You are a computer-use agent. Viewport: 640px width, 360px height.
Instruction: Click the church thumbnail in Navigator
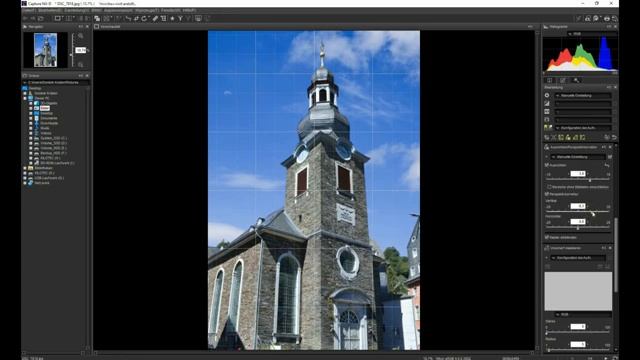coord(45,50)
